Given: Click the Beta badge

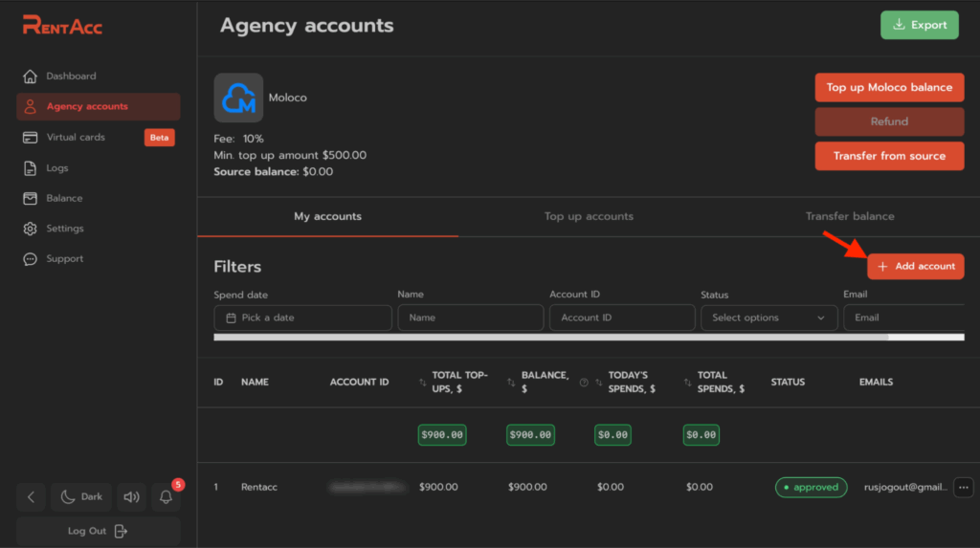Looking at the screenshot, I should (x=160, y=138).
